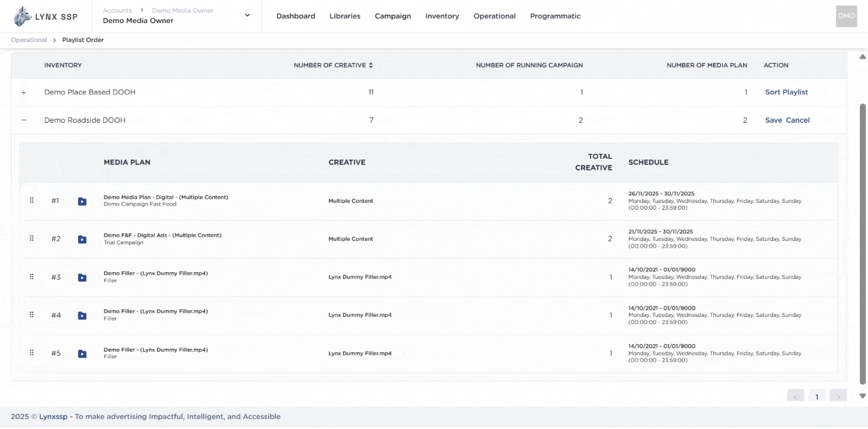The image size is (868, 429).
Task: Cancel the playlist sorting
Action: click(797, 120)
